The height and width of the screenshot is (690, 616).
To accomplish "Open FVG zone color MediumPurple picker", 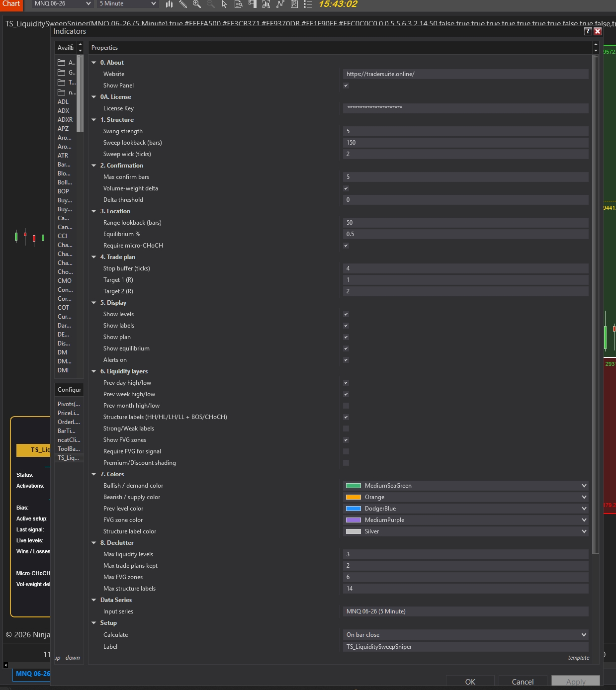I will click(x=466, y=520).
